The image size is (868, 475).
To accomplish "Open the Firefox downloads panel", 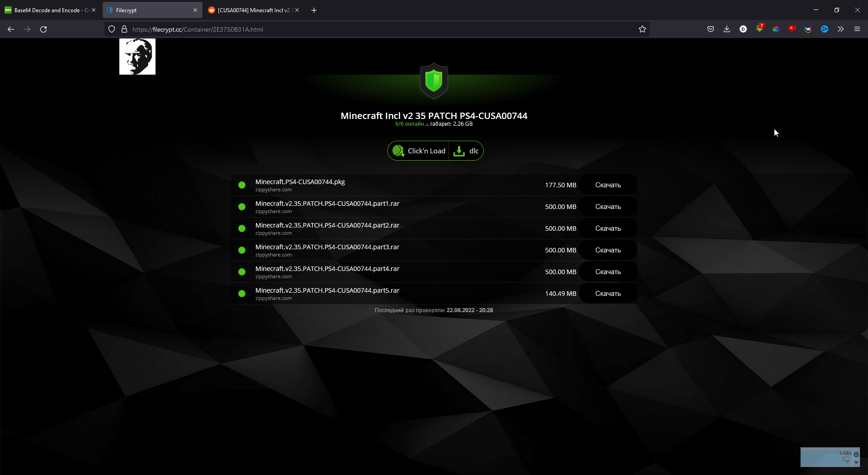I will 727,29.
